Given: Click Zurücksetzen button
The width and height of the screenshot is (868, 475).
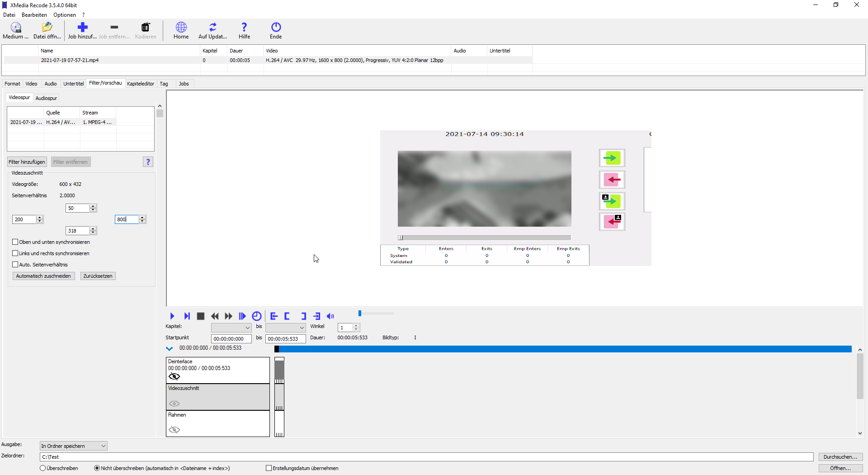Looking at the screenshot, I should pos(98,276).
